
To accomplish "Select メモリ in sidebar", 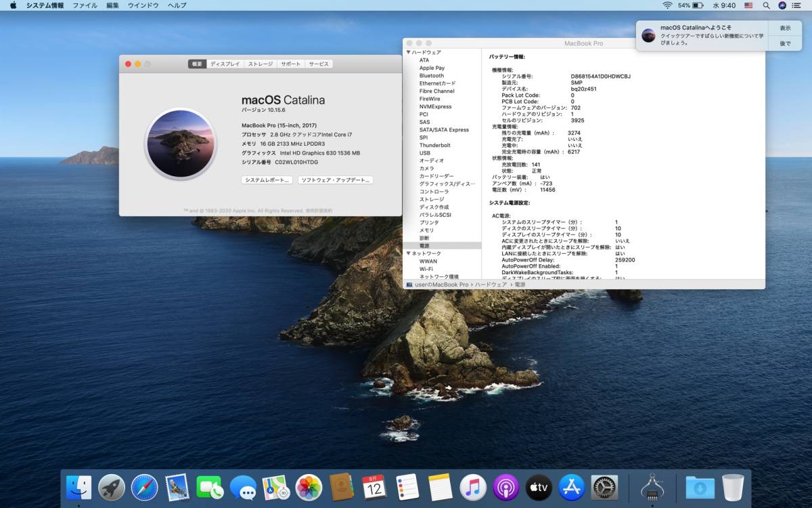I will (x=427, y=230).
